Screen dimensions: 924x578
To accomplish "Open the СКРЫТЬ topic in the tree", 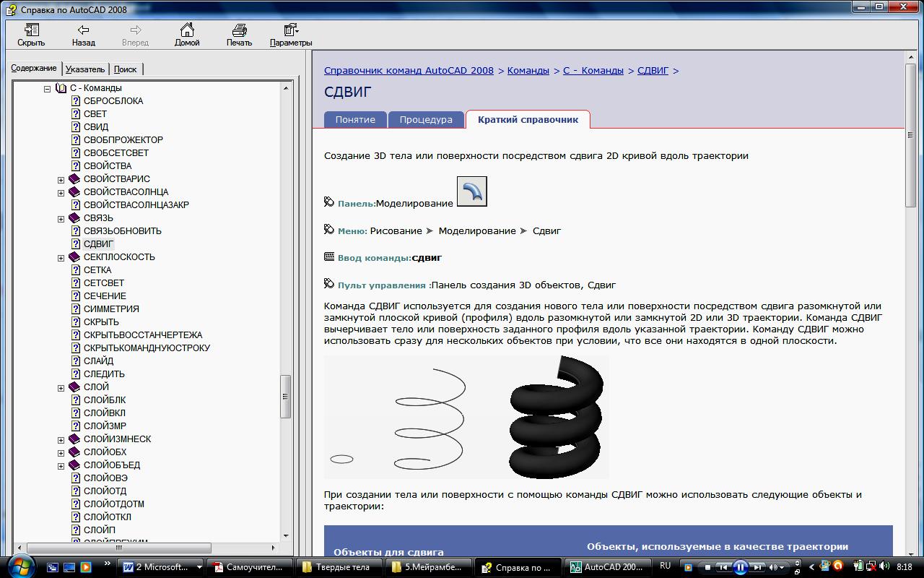I will tap(101, 322).
